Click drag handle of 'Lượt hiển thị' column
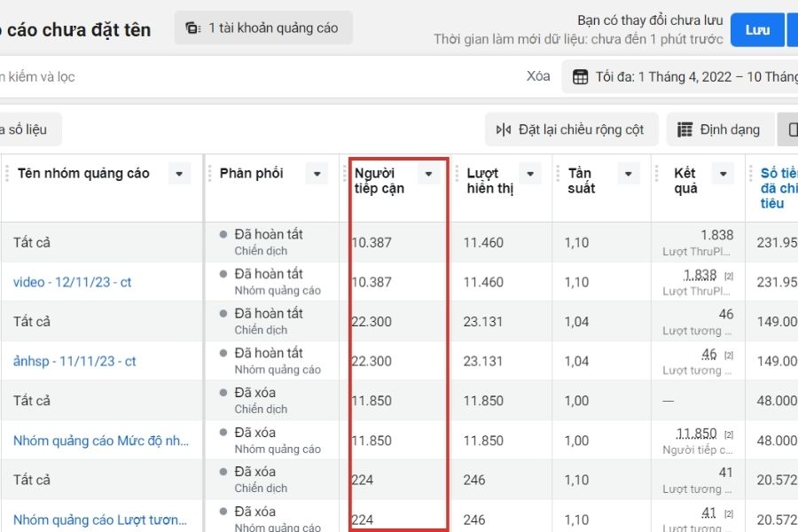The width and height of the screenshot is (798, 532). 457,173
